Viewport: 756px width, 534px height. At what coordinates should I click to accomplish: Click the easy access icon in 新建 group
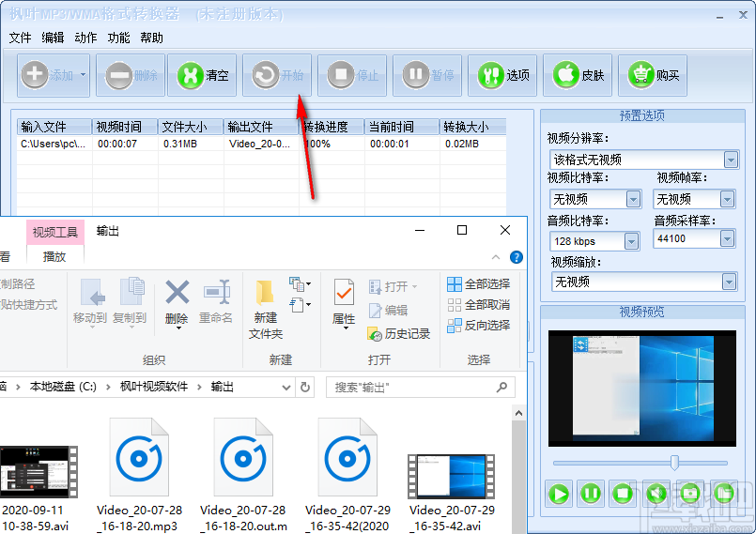pyautogui.click(x=300, y=305)
